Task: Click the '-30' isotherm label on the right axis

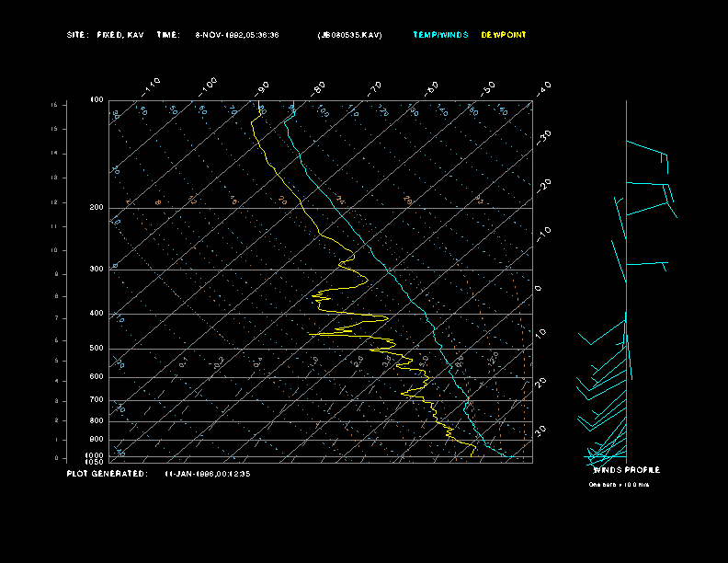Action: pyautogui.click(x=544, y=137)
